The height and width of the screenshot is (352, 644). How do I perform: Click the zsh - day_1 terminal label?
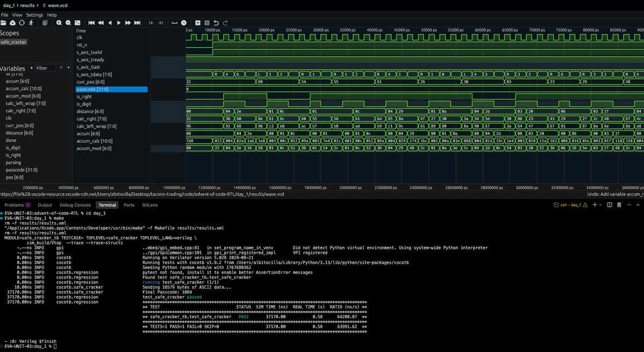point(571,205)
